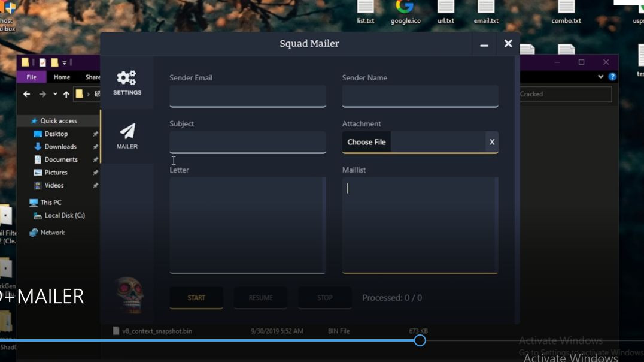Screen dimensions: 644x362
Task: Click the video progress slider handle
Action: point(420,340)
